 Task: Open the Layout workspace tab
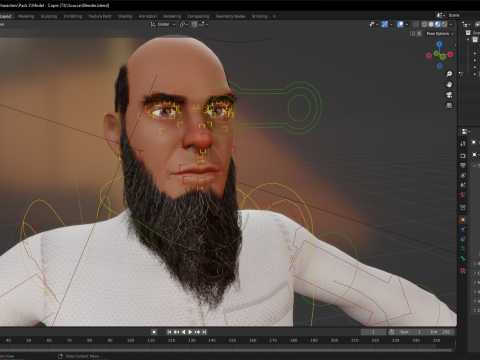click(x=6, y=16)
